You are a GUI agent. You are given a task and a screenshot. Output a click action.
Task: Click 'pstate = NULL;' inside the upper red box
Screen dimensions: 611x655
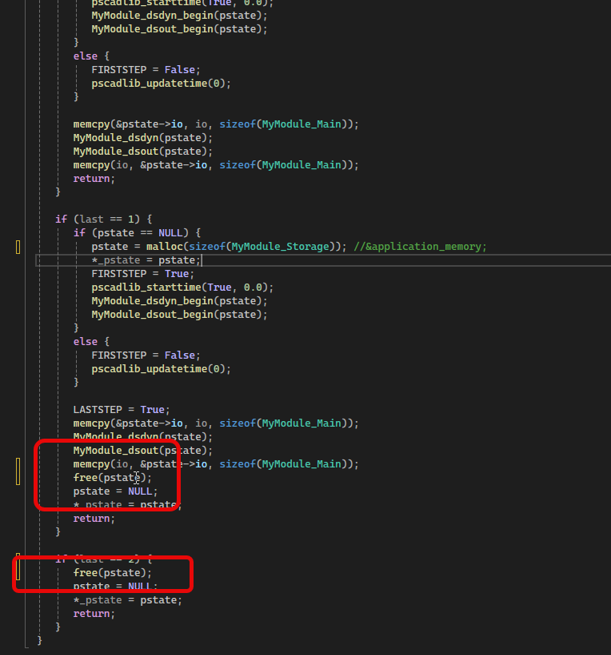tap(115, 491)
